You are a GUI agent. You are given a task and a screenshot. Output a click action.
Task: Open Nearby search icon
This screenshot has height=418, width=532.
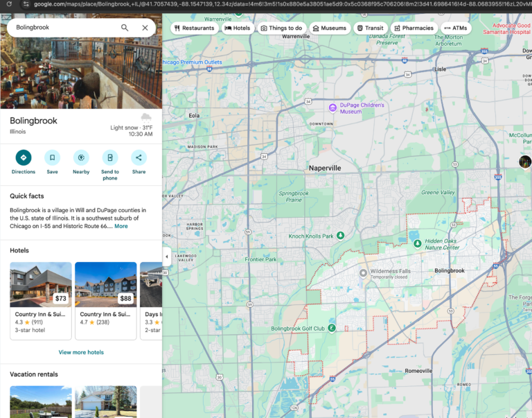point(81,157)
